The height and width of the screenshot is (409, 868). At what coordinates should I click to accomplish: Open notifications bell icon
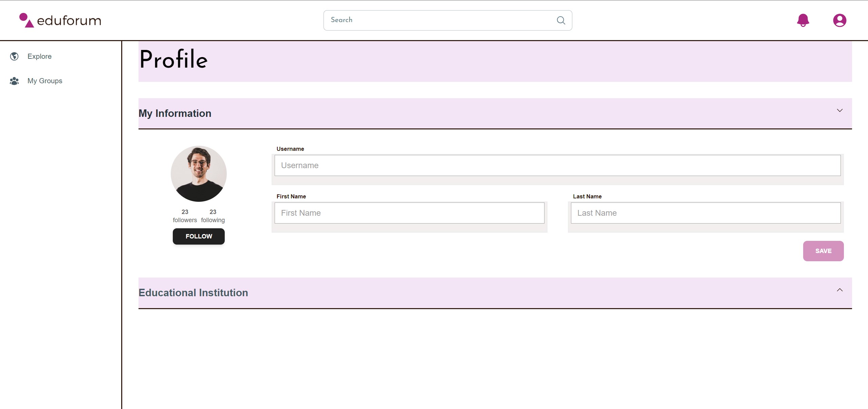(x=803, y=20)
